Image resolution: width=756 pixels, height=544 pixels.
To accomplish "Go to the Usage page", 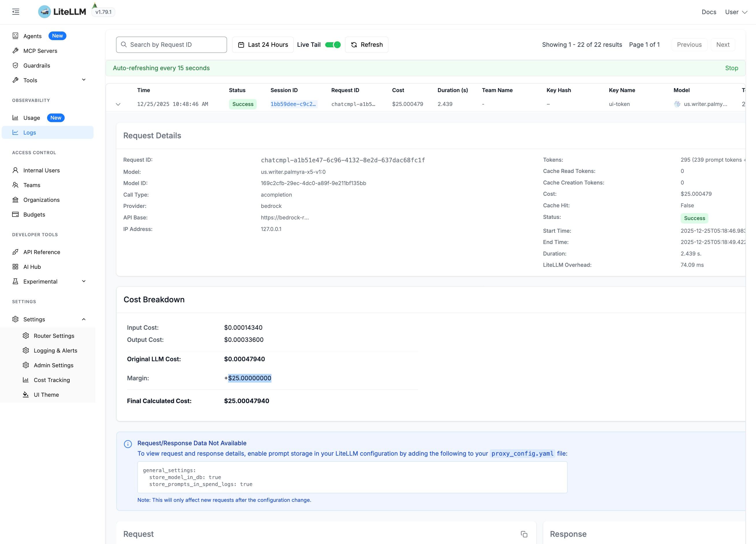I will 32,118.
